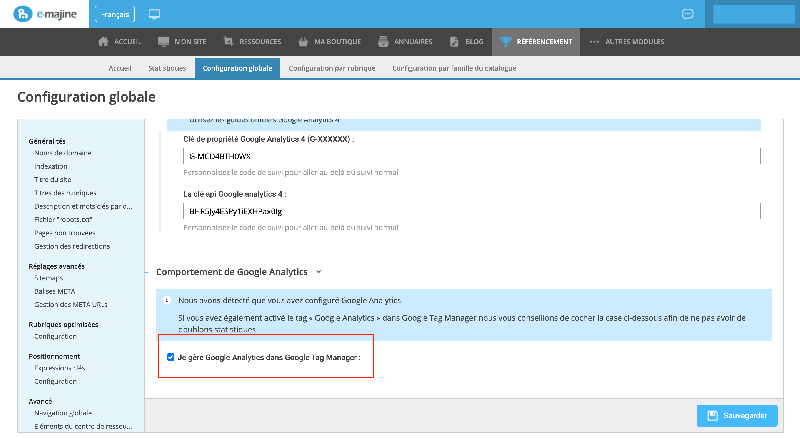Click the floppy disk icon on Sauvegarder
The width and height of the screenshot is (800, 438).
713,416
